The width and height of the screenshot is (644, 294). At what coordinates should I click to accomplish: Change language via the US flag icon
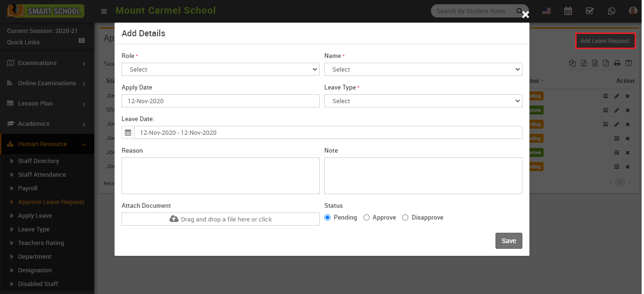pos(546,10)
